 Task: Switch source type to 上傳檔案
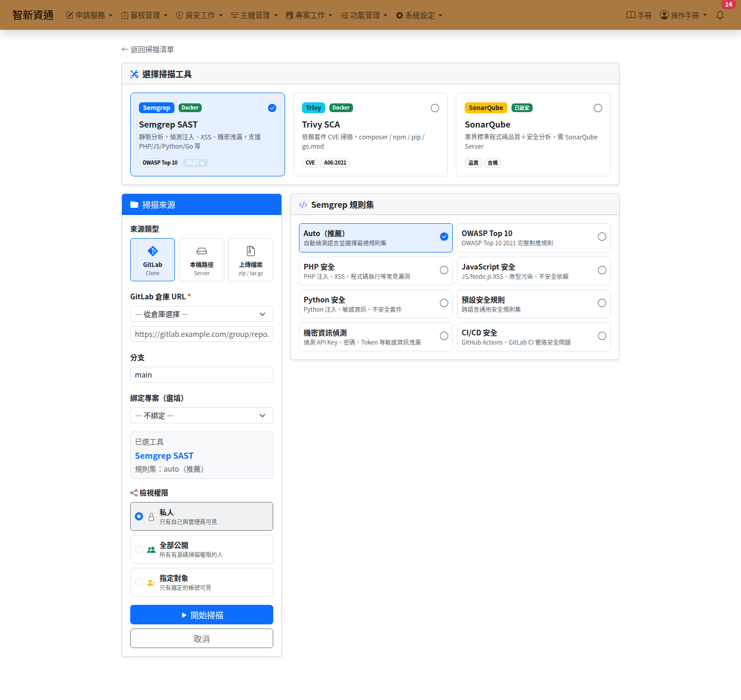pos(251,260)
